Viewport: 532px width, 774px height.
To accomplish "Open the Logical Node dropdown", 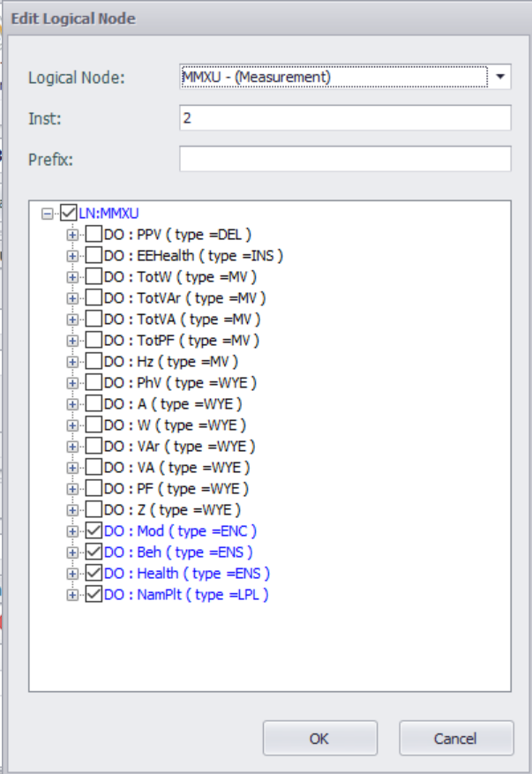I will (500, 77).
